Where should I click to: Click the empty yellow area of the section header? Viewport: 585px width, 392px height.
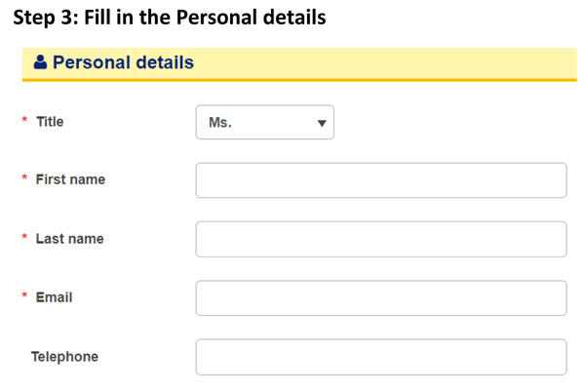click(x=384, y=62)
